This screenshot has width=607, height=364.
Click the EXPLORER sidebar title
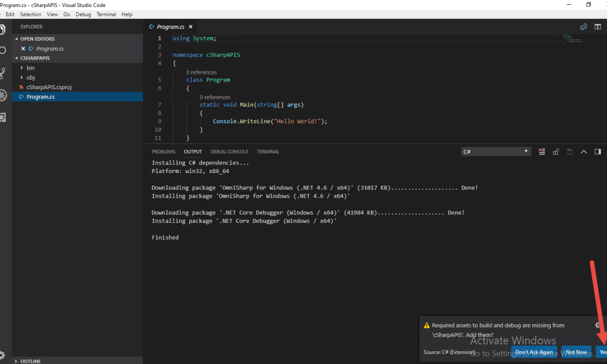31,27
